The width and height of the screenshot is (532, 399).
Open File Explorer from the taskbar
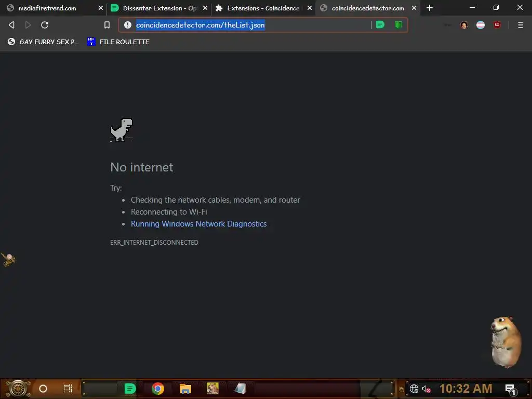coord(185,389)
